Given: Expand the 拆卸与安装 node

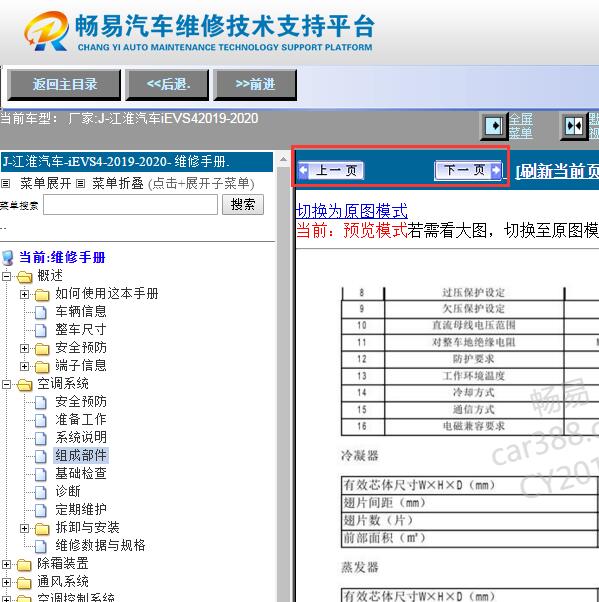Looking at the screenshot, I should tap(24, 529).
